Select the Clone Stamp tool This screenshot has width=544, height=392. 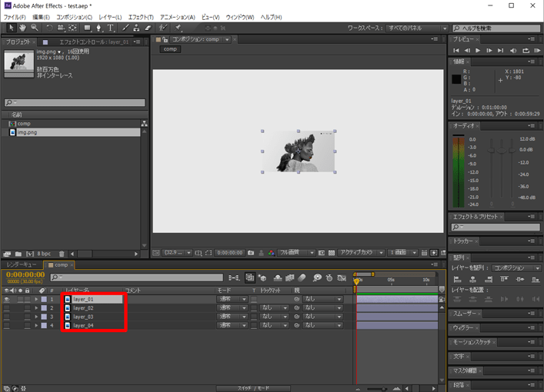(x=136, y=28)
